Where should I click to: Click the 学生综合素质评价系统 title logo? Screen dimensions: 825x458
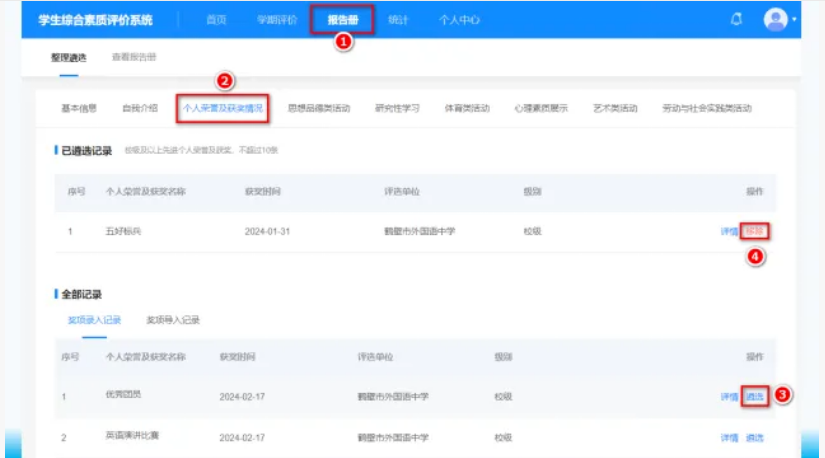pyautogui.click(x=94, y=20)
